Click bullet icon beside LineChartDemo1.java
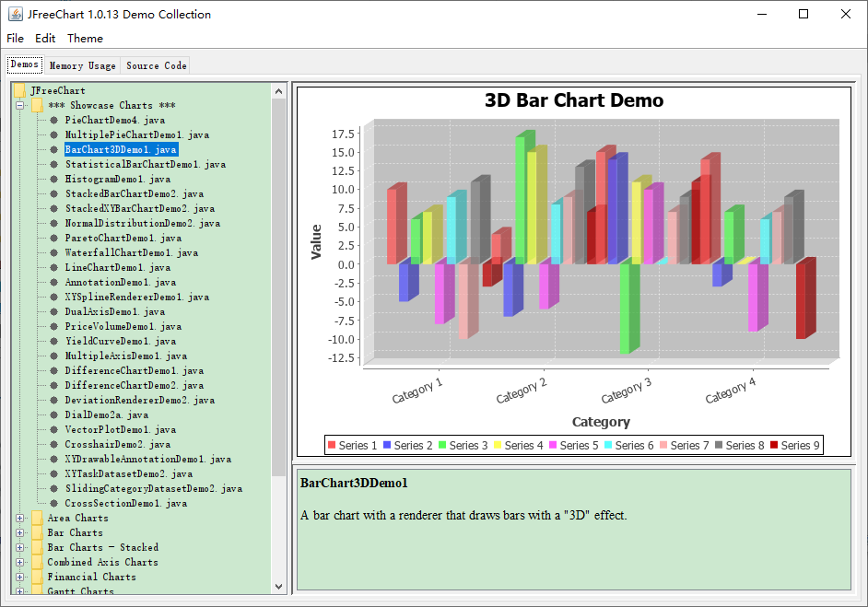The height and width of the screenshot is (607, 868). [x=53, y=267]
